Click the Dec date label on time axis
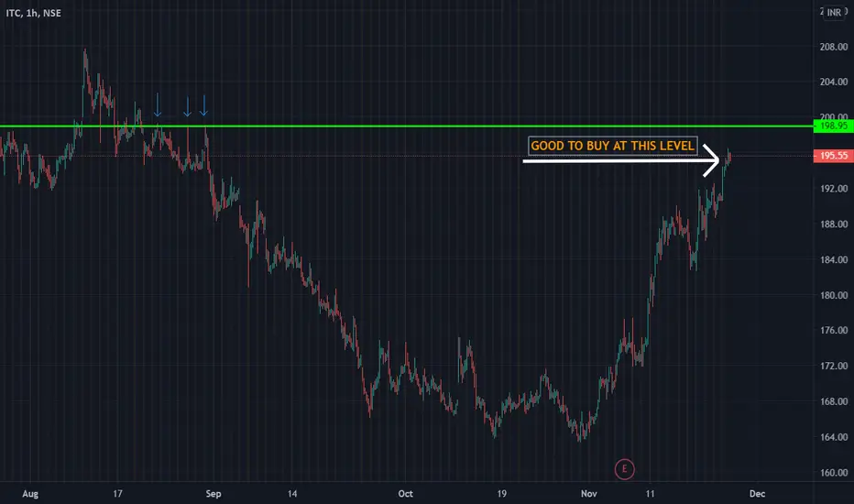The image size is (854, 504). point(757,494)
